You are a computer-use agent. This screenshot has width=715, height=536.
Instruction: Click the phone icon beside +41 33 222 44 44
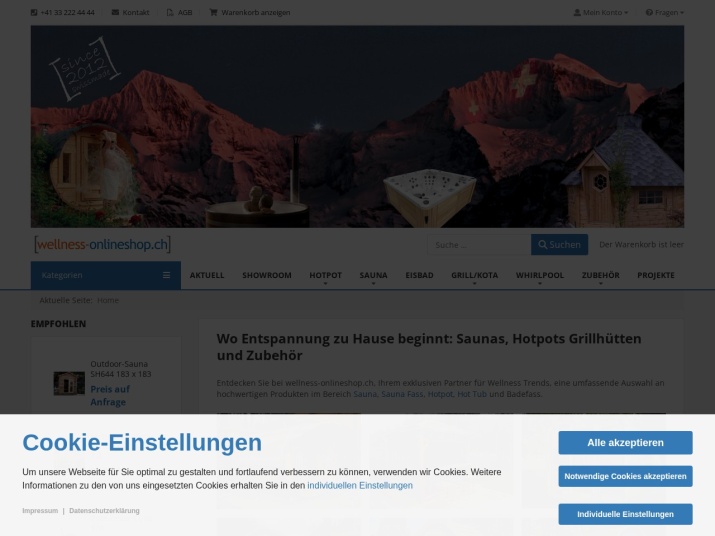click(x=34, y=12)
